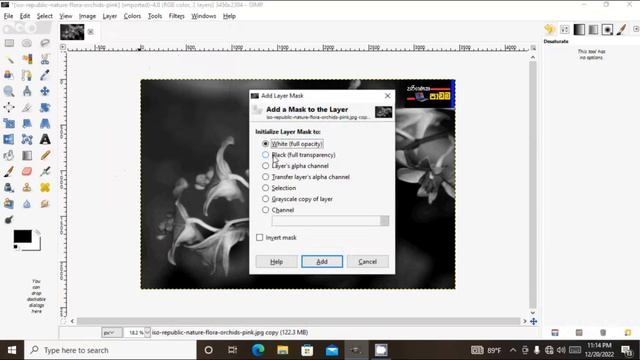Choose Selection as mask source
Viewport: 640px width, 360px height.
click(279, 188)
